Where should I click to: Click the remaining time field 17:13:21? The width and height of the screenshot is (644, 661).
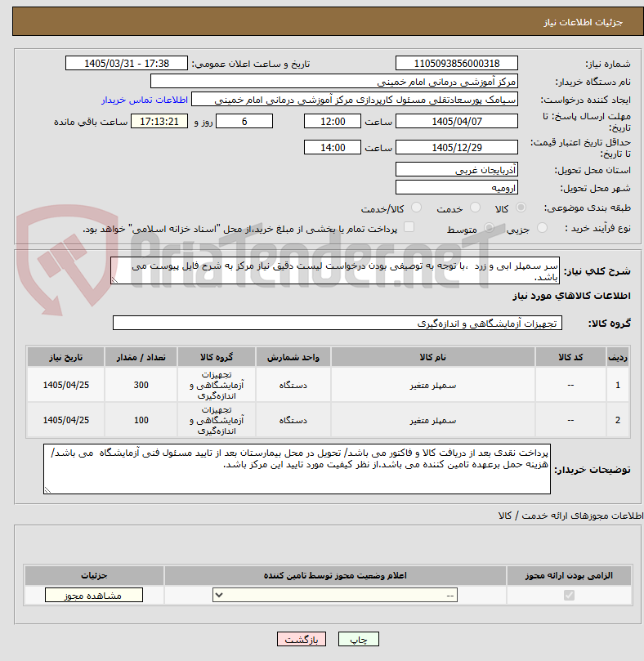coord(159,122)
